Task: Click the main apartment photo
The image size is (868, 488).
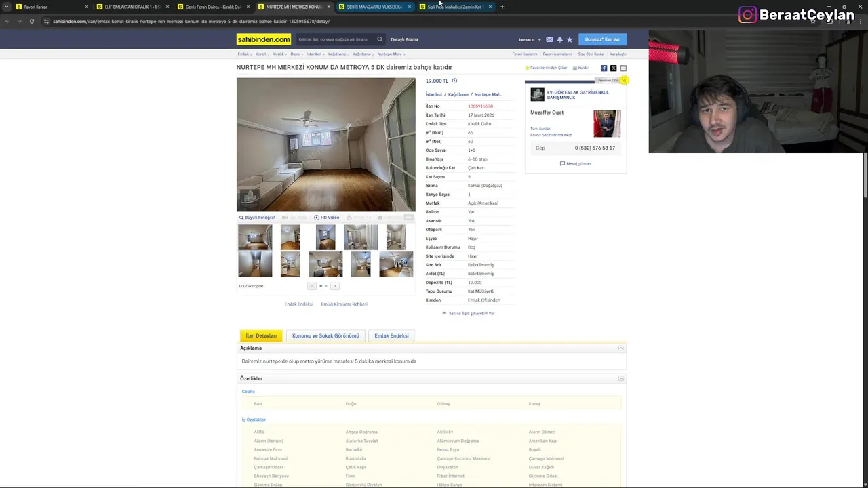Action: [x=325, y=144]
